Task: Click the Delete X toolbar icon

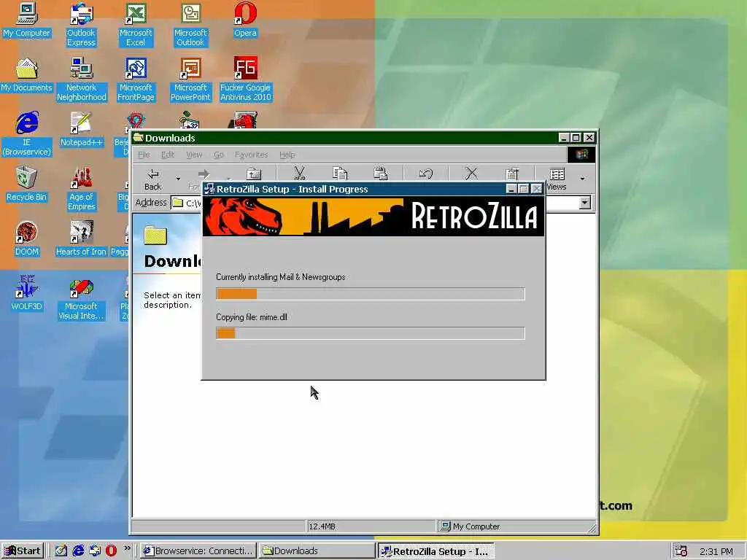Action: 471,174
